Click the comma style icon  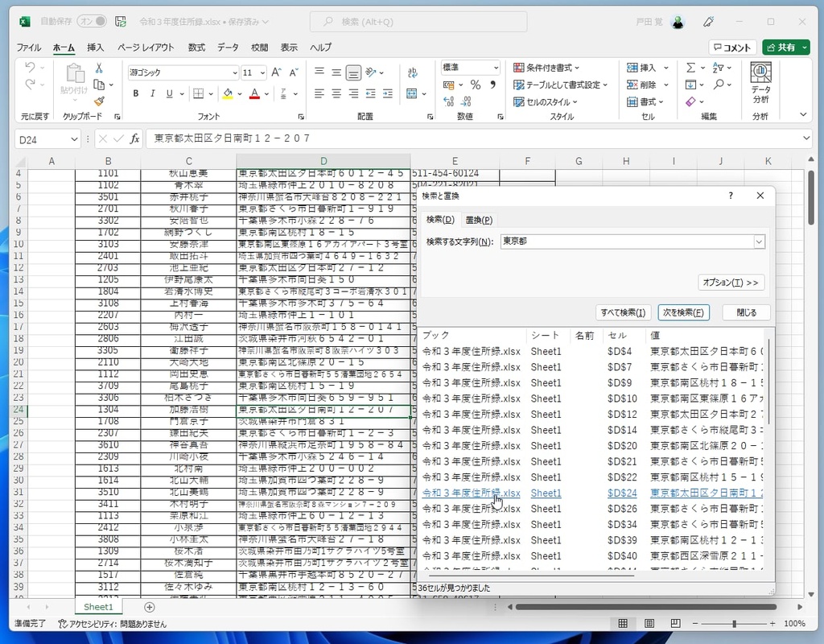click(493, 85)
